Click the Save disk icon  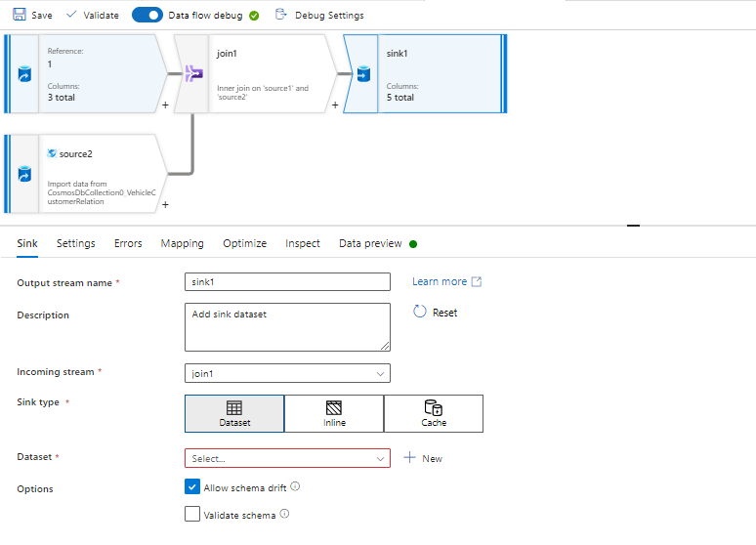pos(20,15)
